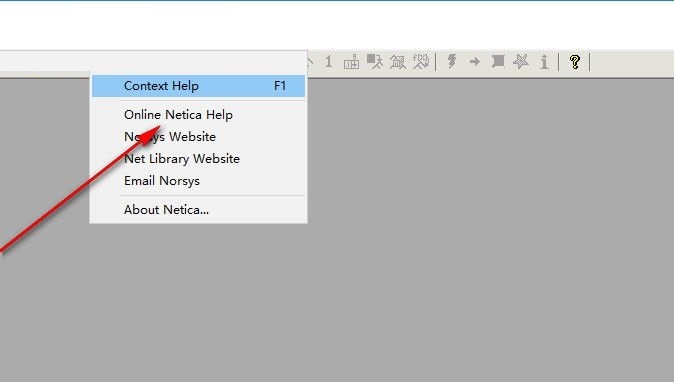Image resolution: width=674 pixels, height=382 pixels.
Task: Click the letter i info toolbar icon
Action: (544, 62)
